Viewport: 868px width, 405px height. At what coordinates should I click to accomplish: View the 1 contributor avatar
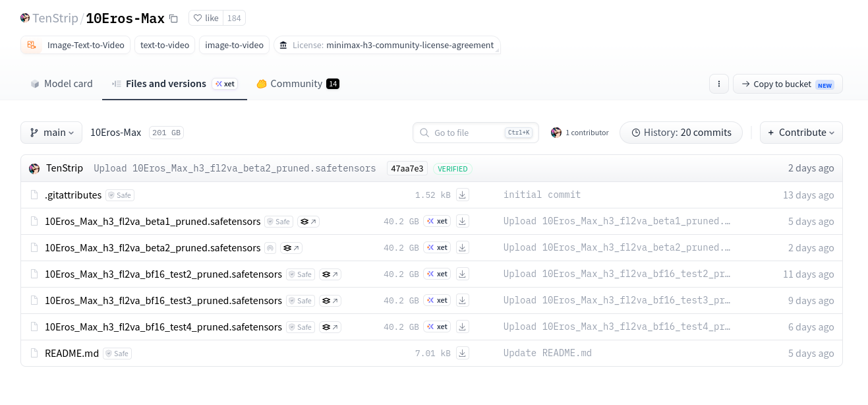(x=556, y=133)
